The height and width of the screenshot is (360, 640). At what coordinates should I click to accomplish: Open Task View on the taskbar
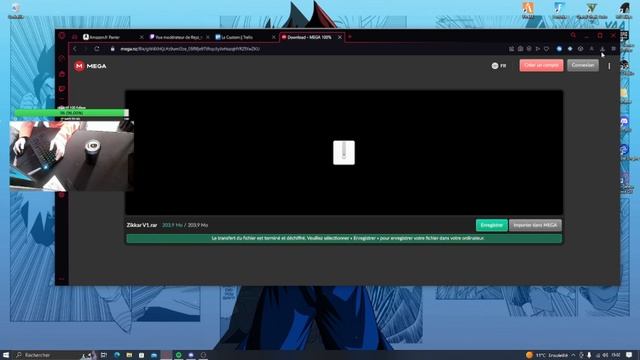point(104,355)
